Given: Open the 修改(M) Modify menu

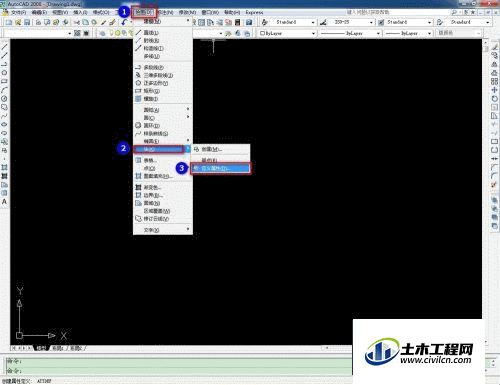Looking at the screenshot, I should tap(187, 12).
